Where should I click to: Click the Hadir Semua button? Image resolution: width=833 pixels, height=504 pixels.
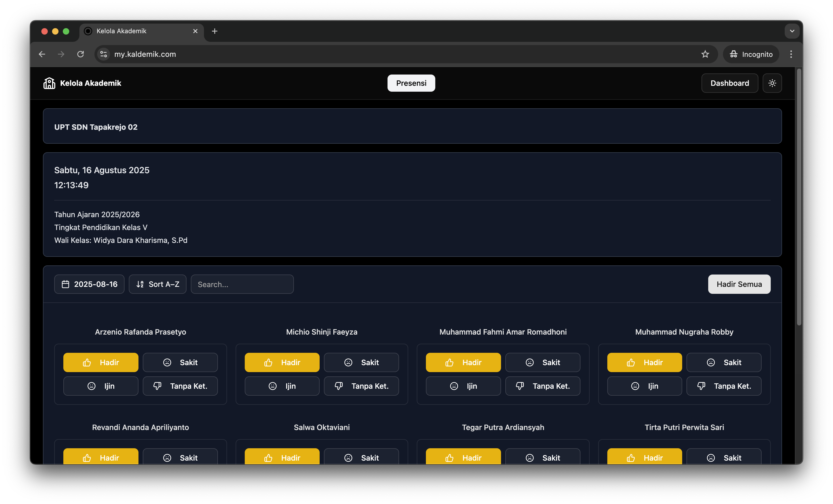739,284
